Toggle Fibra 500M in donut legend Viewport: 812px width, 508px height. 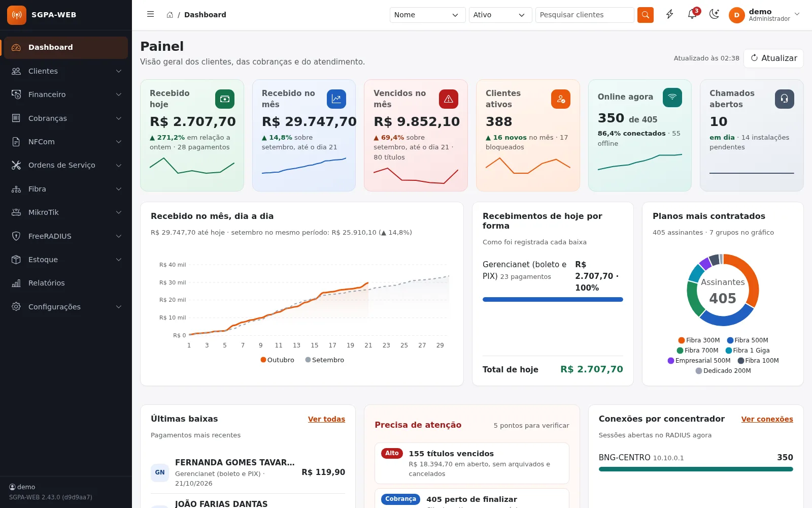point(748,340)
